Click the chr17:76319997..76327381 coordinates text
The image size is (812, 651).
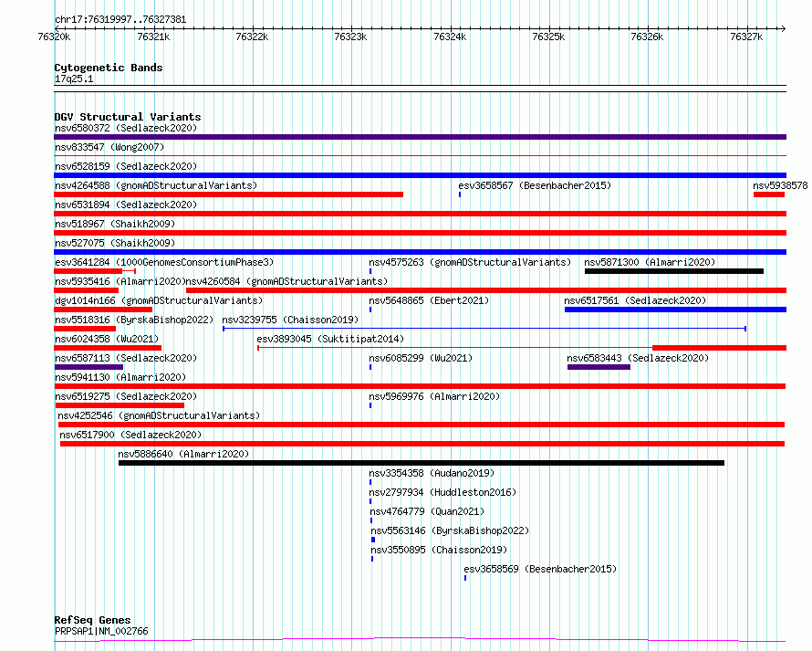[120, 20]
